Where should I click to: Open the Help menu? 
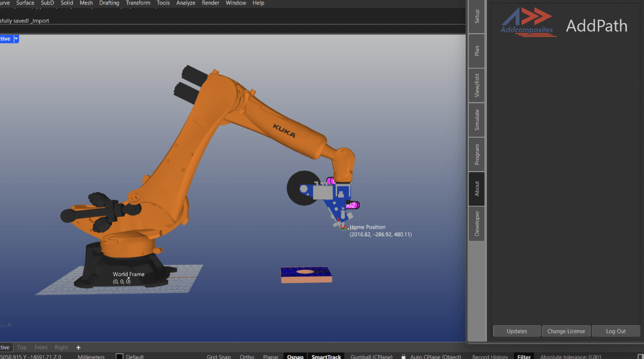(x=258, y=3)
